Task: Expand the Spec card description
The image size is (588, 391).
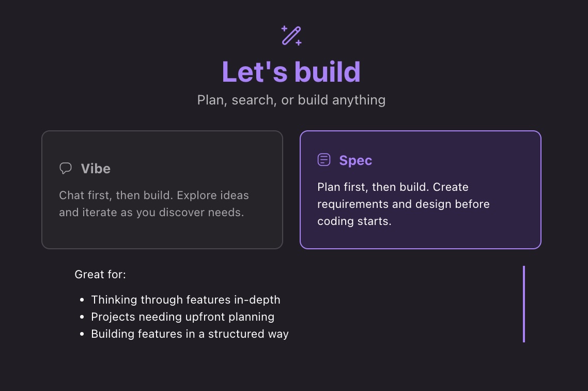Action: tap(420, 190)
